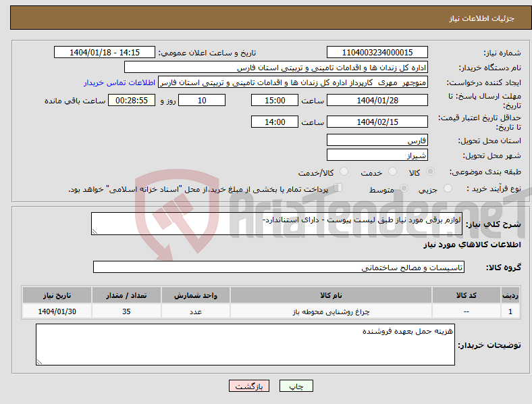
Task: Click the description textarea resize handle
Action: (95, 232)
